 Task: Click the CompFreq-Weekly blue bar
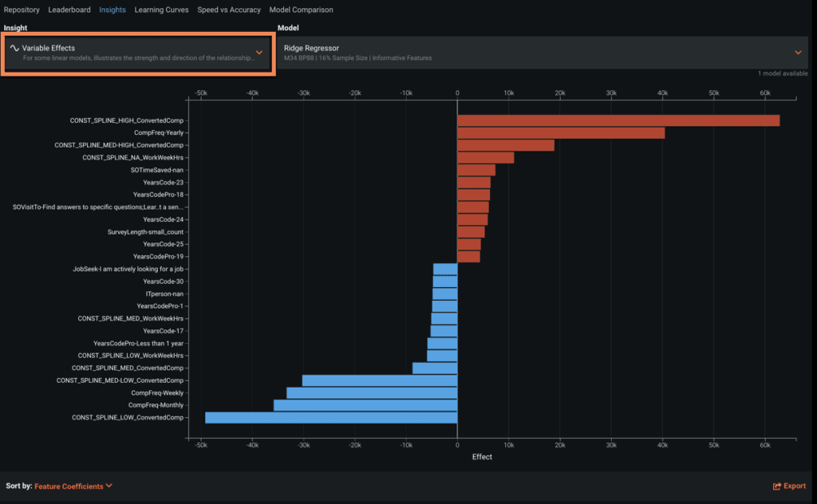coord(372,392)
